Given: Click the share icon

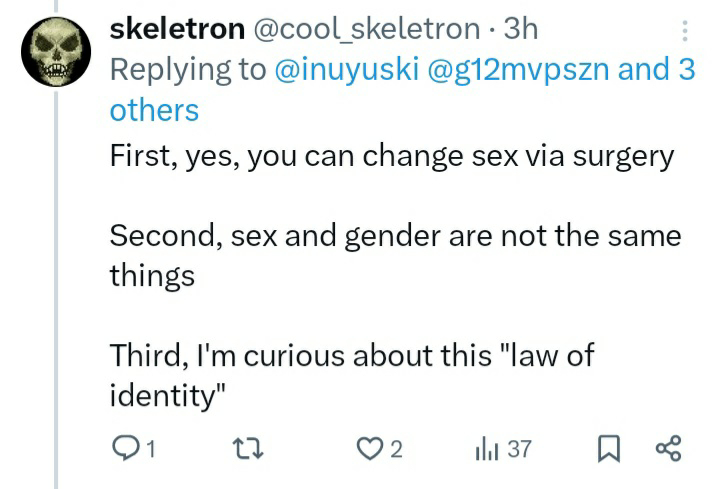Looking at the screenshot, I should [669, 449].
